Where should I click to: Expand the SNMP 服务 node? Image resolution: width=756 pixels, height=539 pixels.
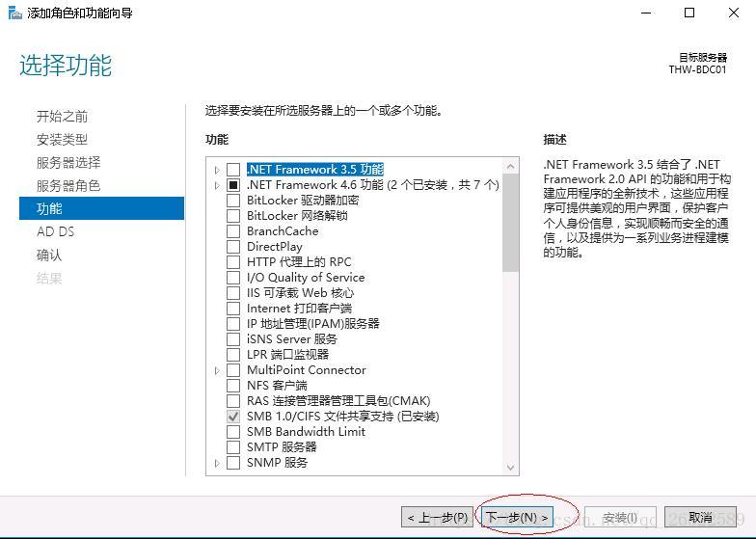click(x=217, y=463)
